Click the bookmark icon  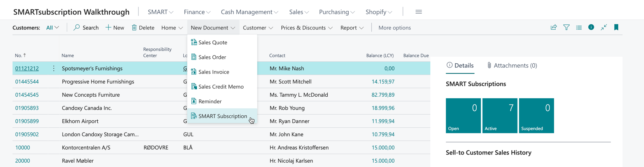tap(616, 27)
